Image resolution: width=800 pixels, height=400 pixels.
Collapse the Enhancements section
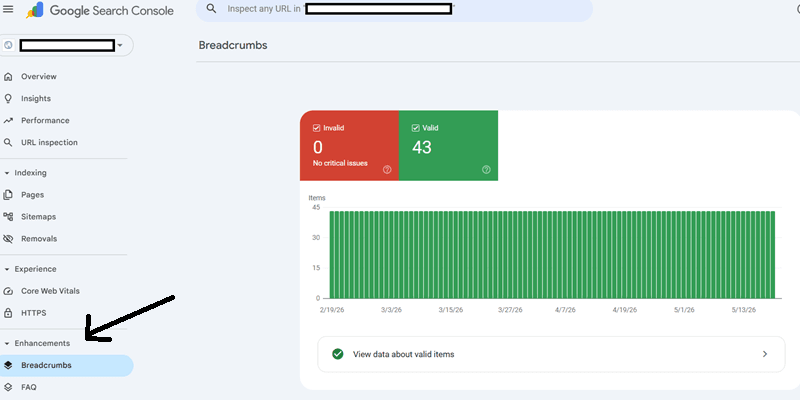click(x=37, y=343)
